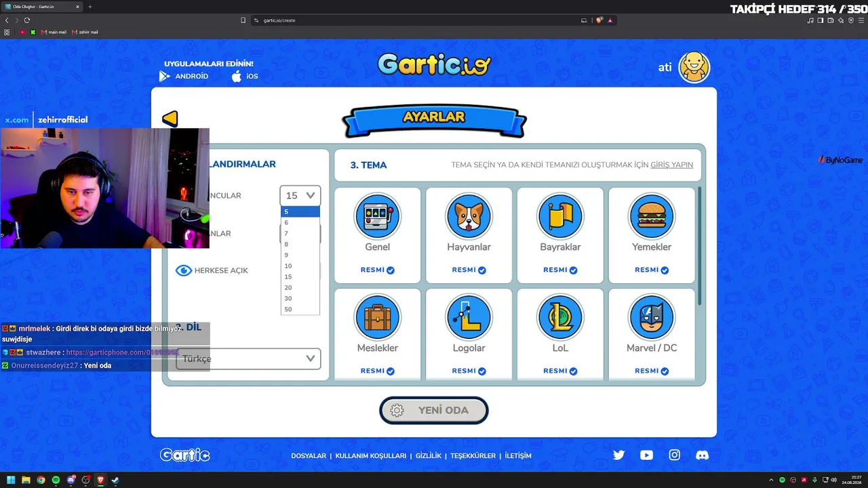Image resolution: width=868 pixels, height=488 pixels.
Task: Click the theme list scrollbar
Action: click(699, 246)
